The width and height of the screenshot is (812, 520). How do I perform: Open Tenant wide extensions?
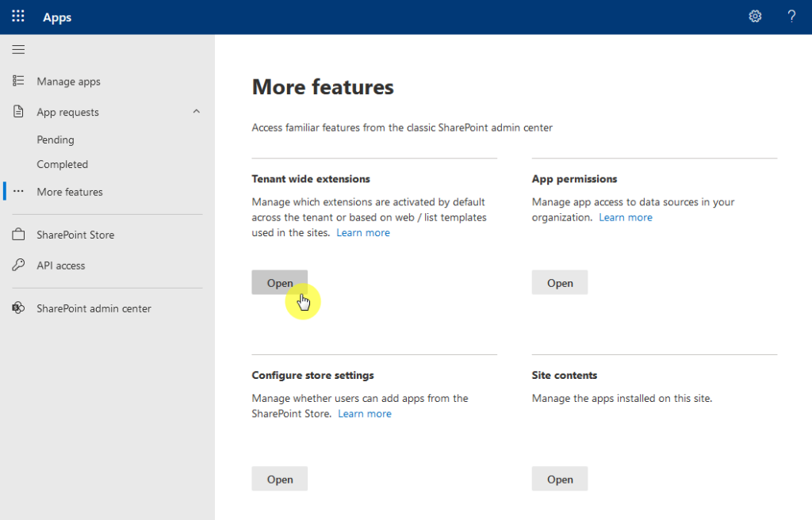point(280,282)
